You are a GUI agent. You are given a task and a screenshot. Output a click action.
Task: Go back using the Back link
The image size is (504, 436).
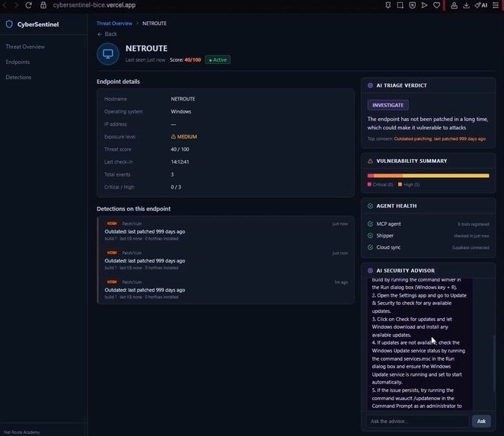[x=107, y=34]
